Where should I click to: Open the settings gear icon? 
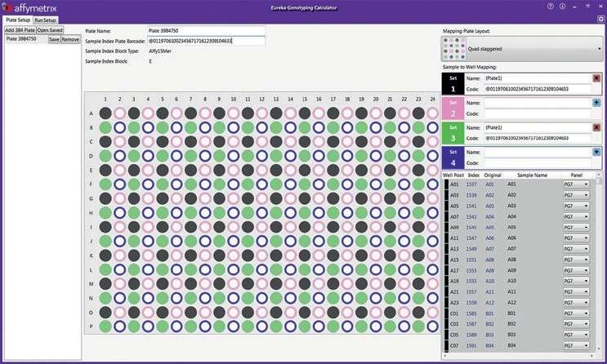[x=600, y=19]
